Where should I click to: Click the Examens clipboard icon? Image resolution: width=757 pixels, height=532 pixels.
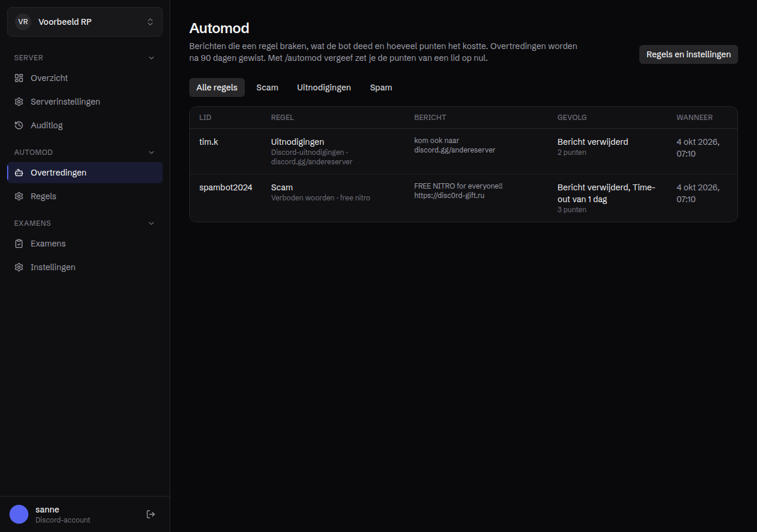[x=19, y=244]
